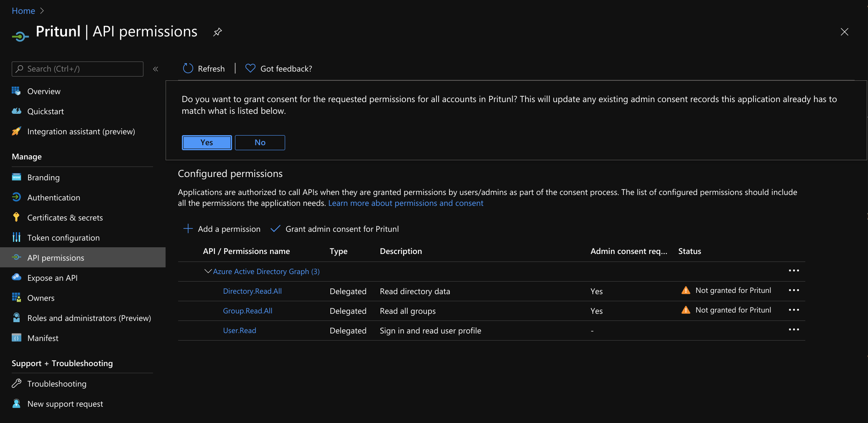Click the API / Permissions name header
This screenshot has width=868, height=423.
(246, 251)
